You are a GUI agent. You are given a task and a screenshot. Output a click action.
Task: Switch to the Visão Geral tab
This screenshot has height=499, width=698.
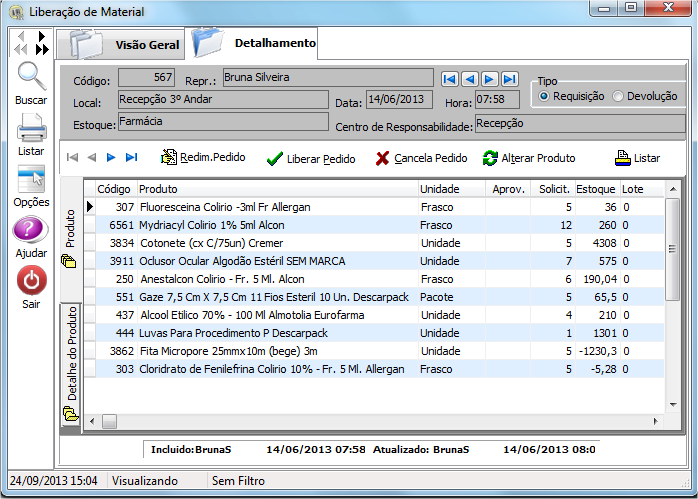122,45
